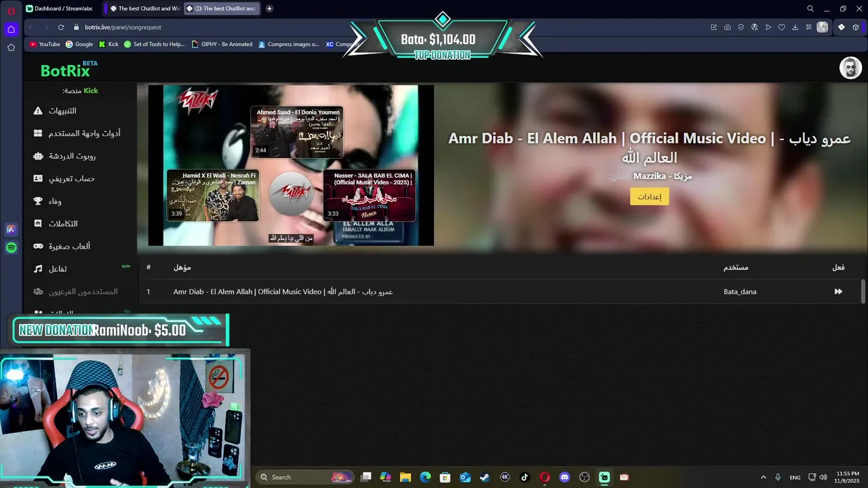Click Opera sidebar home icon
Image resolution: width=868 pixels, height=488 pixels.
(x=11, y=29)
